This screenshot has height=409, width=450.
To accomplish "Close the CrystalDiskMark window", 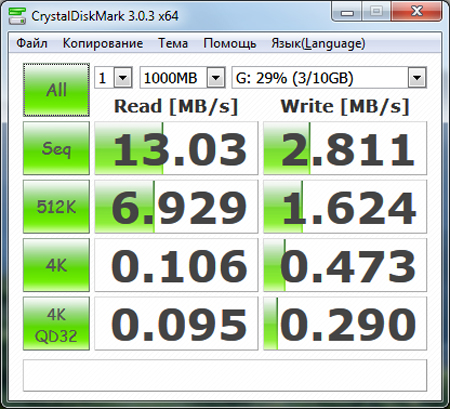I will [x=417, y=12].
